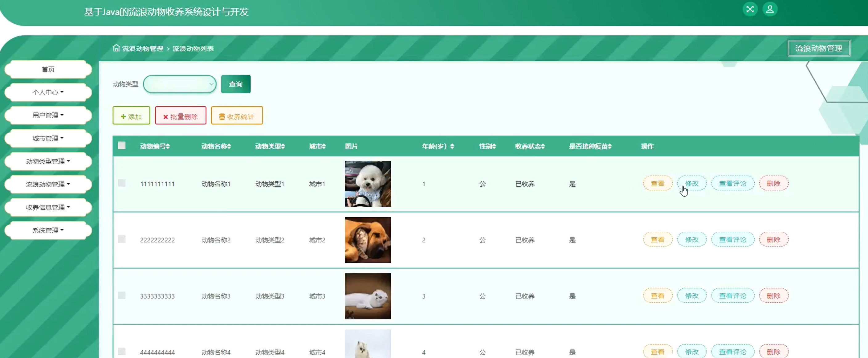Viewport: 868px width, 358px height.
Task: Check the row for 2222222222
Action: [x=122, y=239]
